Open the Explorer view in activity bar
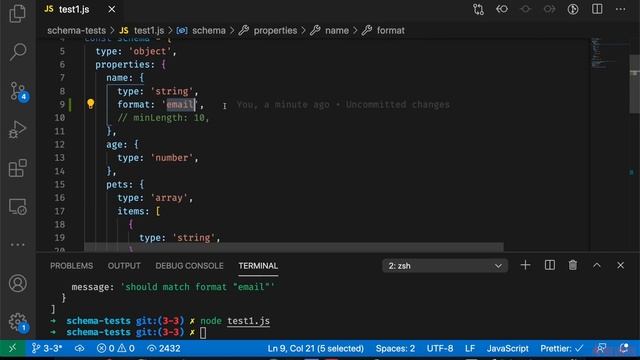This screenshot has height=360, width=640. point(18,13)
